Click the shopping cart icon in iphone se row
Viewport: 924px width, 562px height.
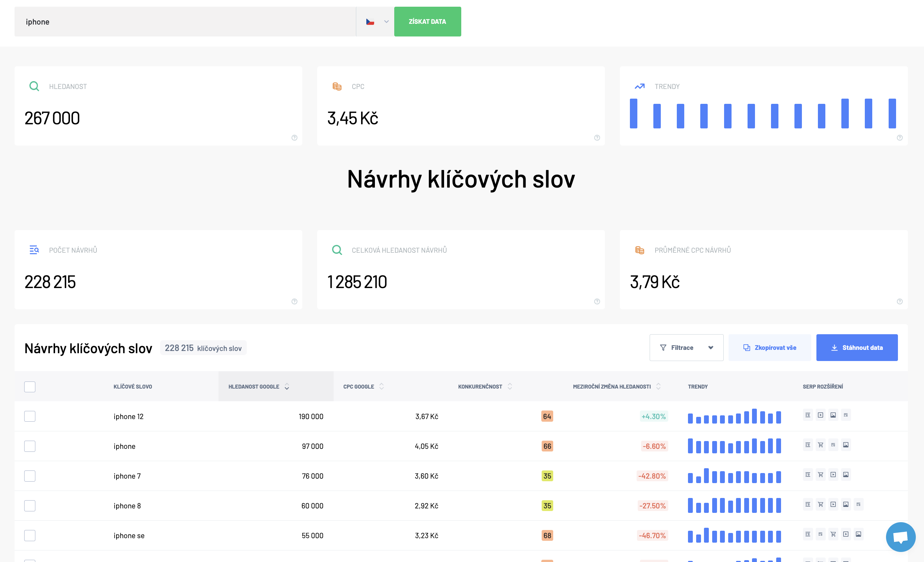(x=833, y=534)
